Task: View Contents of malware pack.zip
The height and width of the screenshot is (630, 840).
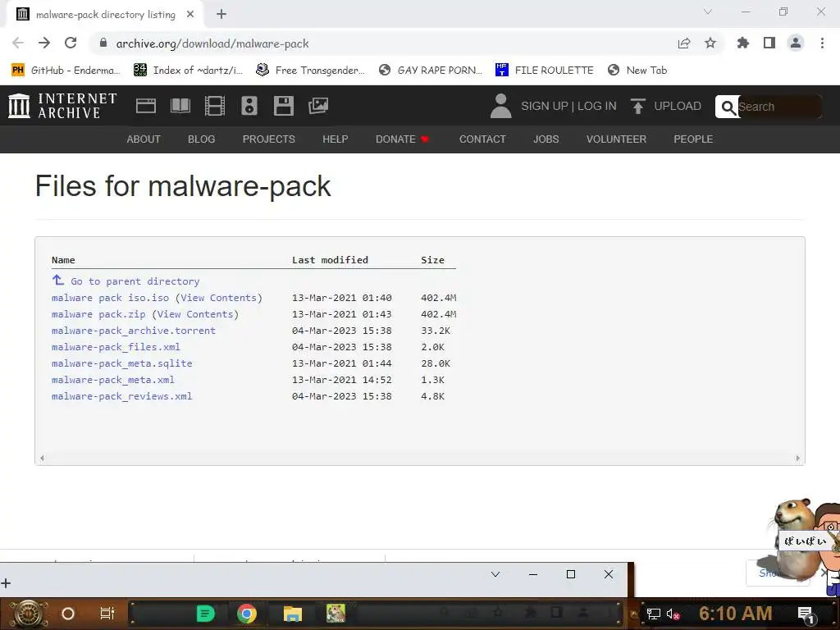Action: (195, 314)
